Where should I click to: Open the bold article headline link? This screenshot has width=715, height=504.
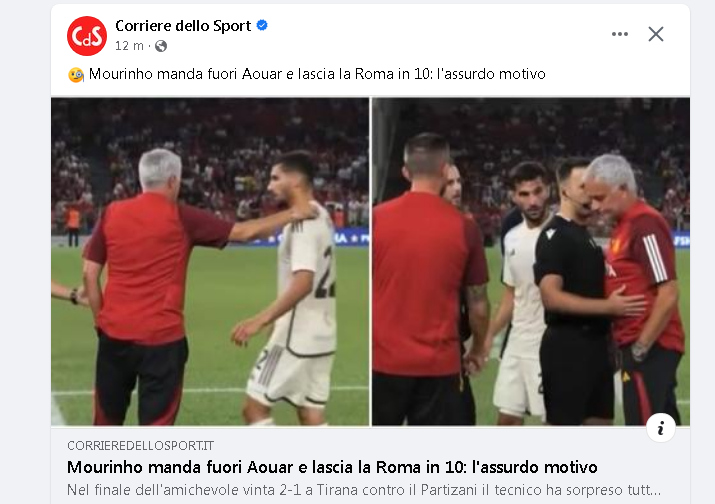coord(332,468)
